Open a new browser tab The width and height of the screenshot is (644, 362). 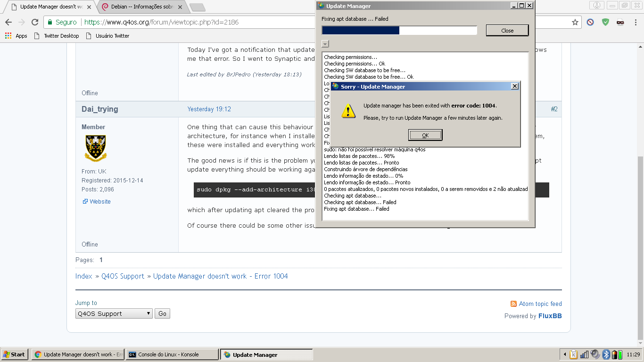pos(197,7)
